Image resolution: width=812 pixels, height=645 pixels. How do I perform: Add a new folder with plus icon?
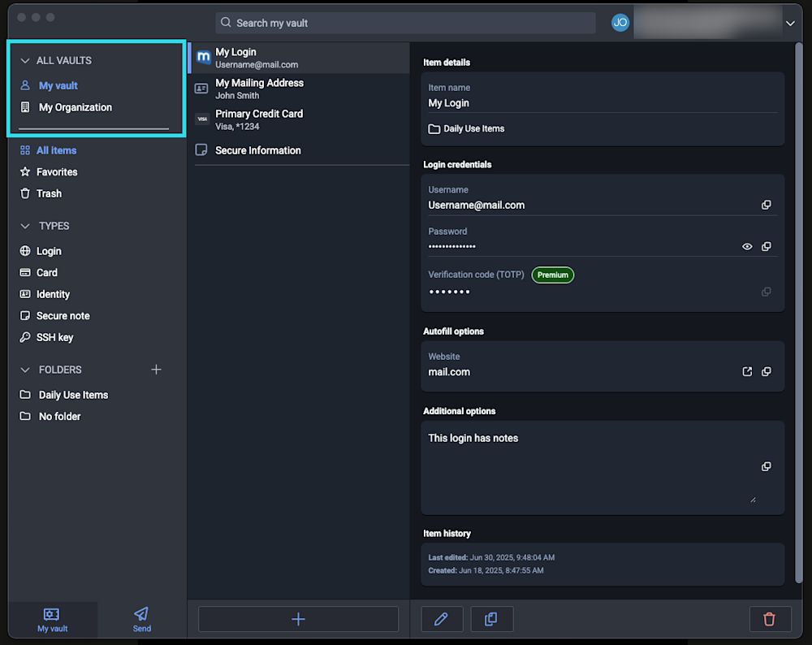156,370
